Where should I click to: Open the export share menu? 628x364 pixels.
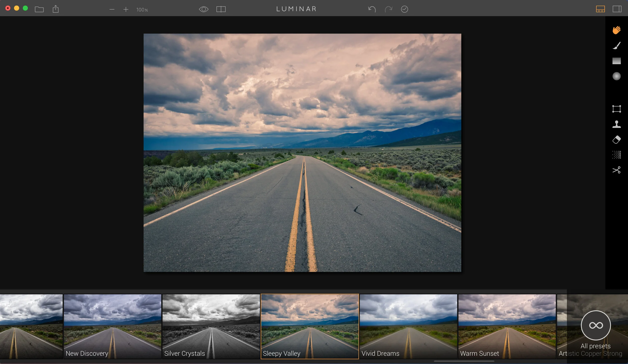(x=56, y=9)
